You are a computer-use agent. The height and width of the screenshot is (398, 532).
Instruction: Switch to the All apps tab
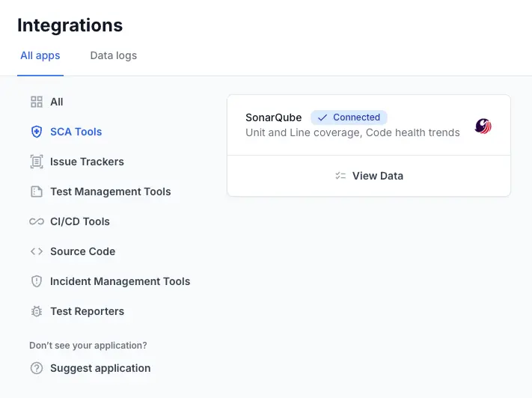(40, 55)
